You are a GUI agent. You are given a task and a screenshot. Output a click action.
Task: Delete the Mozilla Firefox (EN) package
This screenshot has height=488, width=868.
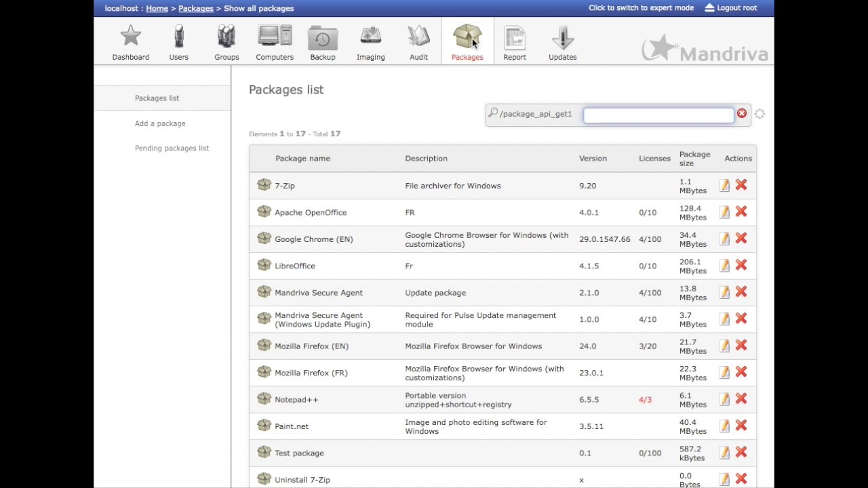tap(741, 346)
